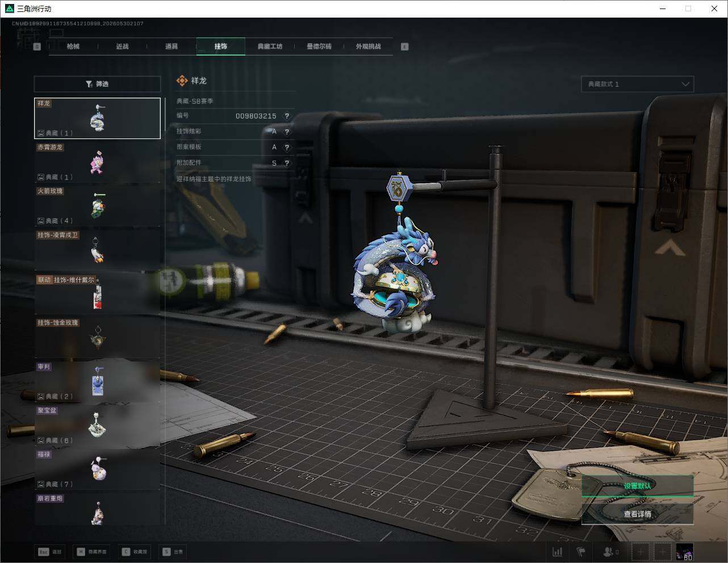Expand the 典藏款式 1 dropdown

point(638,84)
